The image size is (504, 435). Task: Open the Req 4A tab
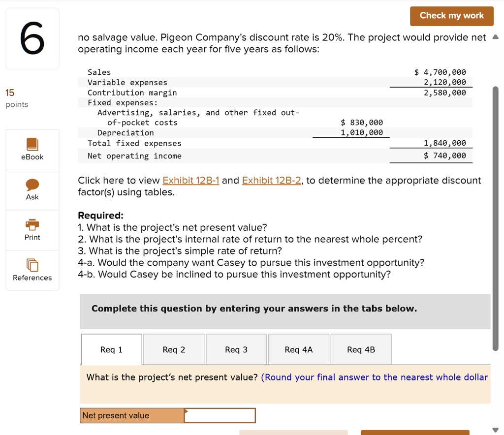click(x=299, y=349)
